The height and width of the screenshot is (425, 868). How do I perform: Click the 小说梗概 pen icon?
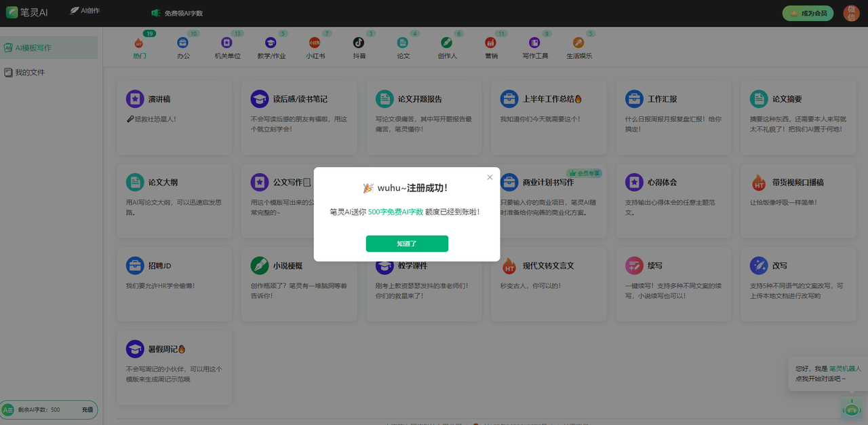[x=259, y=265]
